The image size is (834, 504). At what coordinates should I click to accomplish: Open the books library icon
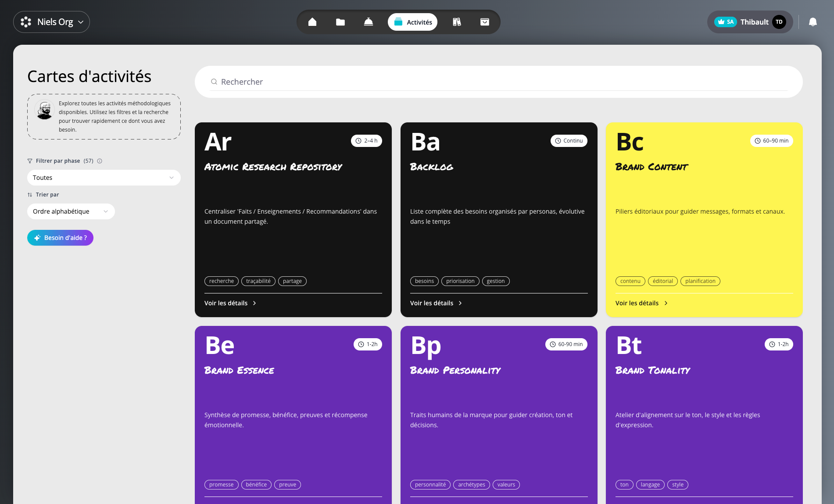457,22
